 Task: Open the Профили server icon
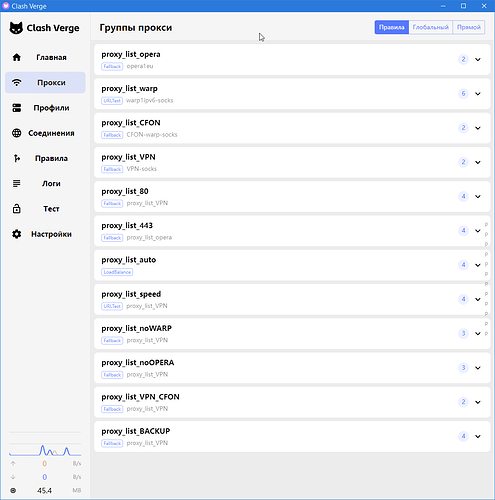[x=17, y=108]
